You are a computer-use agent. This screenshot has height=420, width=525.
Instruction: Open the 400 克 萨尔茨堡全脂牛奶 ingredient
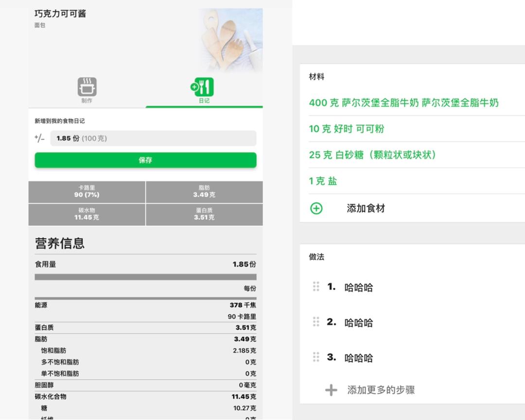pyautogui.click(x=403, y=103)
